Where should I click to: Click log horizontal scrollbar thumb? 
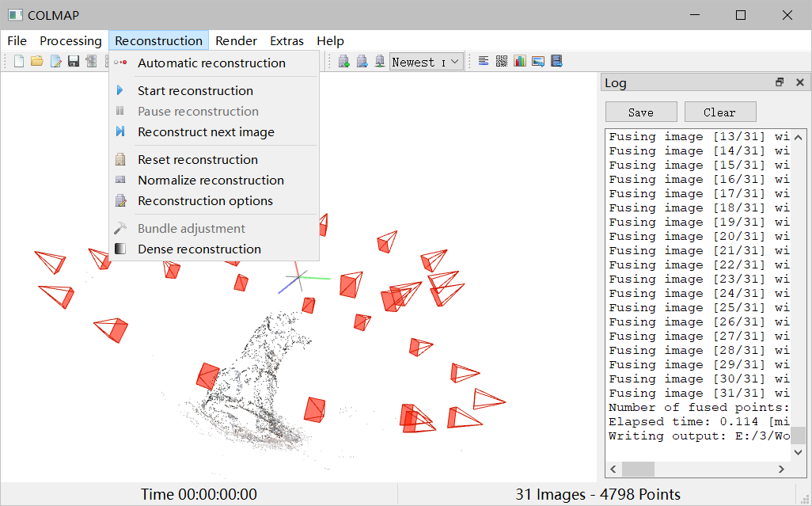(638, 470)
